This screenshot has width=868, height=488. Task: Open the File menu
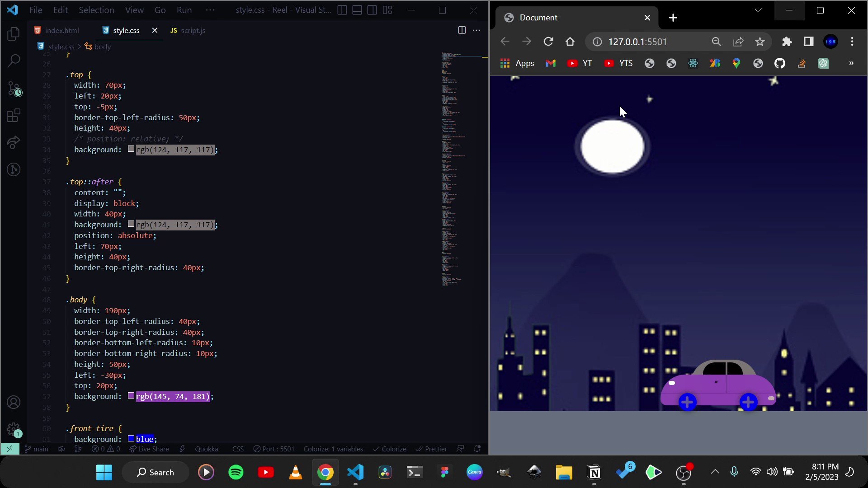click(35, 10)
